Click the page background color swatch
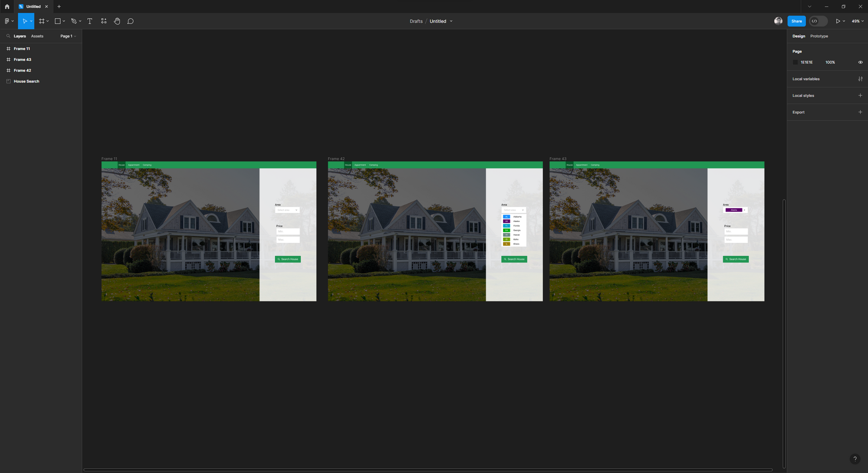The image size is (868, 473). tap(796, 62)
